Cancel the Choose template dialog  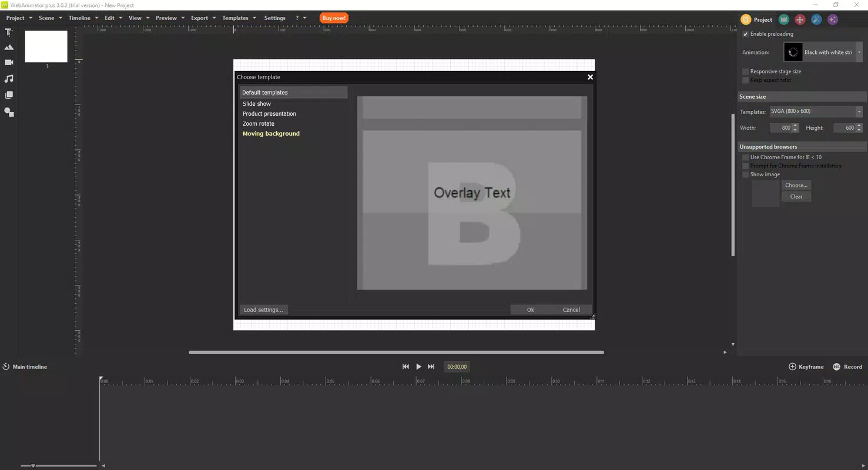571,310
